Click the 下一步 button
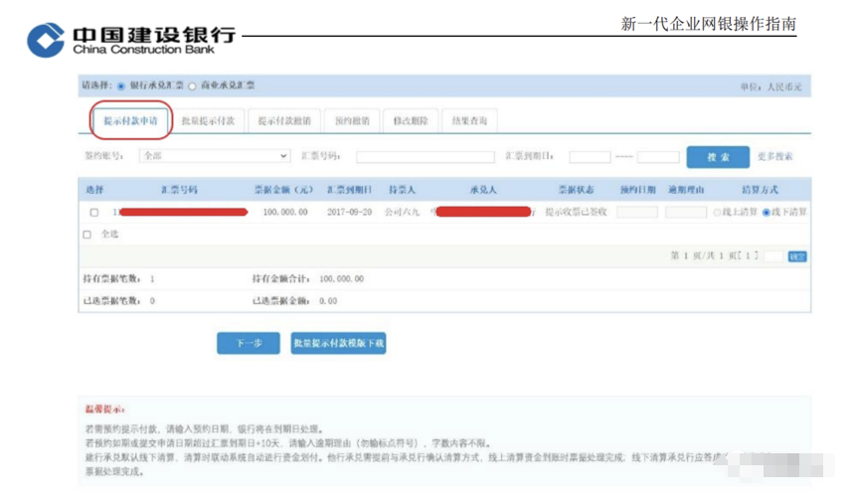 point(249,343)
